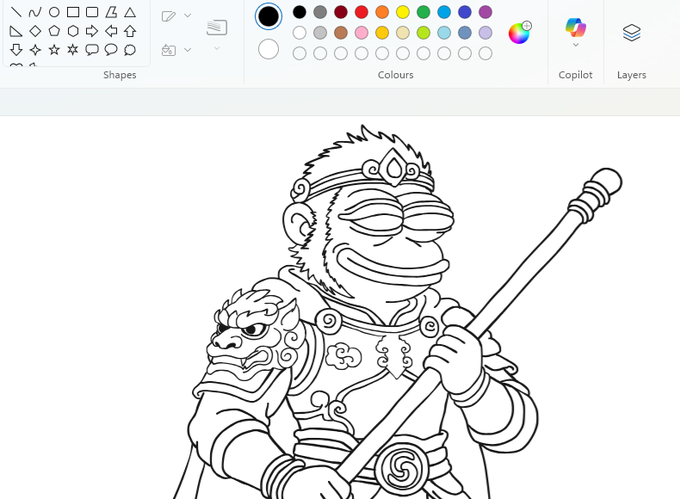
Task: Select Colour 2 white background swatch
Action: coord(268,49)
